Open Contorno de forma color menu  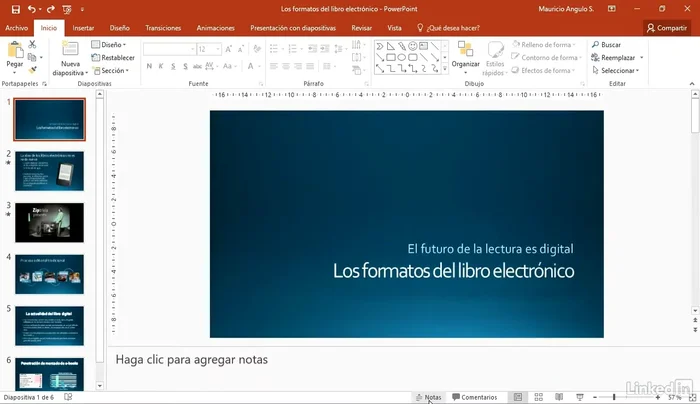pyautogui.click(x=546, y=58)
